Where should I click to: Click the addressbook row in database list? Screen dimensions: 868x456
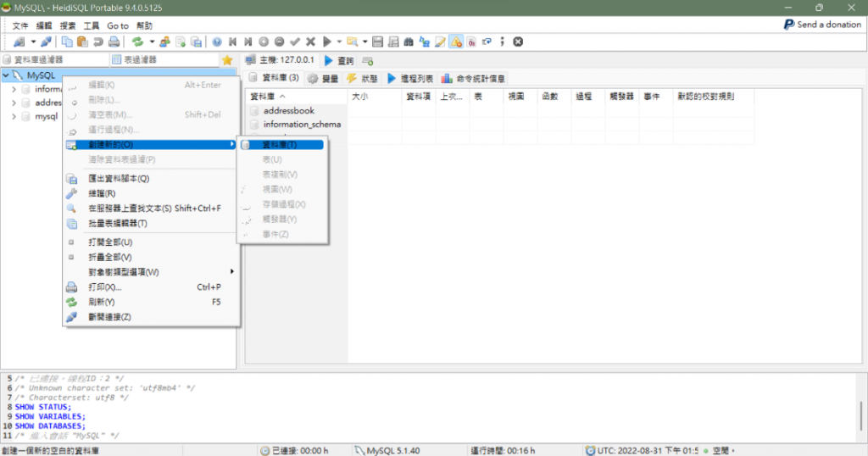click(297, 111)
